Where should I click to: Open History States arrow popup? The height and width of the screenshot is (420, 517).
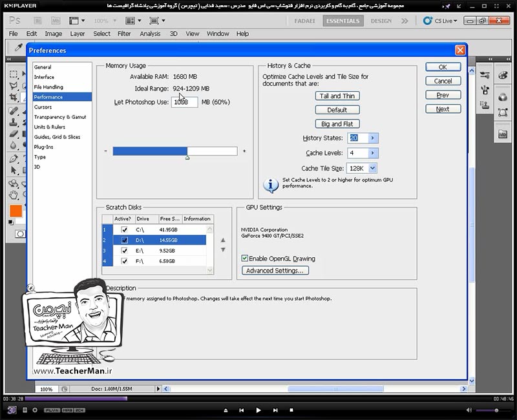click(x=373, y=138)
